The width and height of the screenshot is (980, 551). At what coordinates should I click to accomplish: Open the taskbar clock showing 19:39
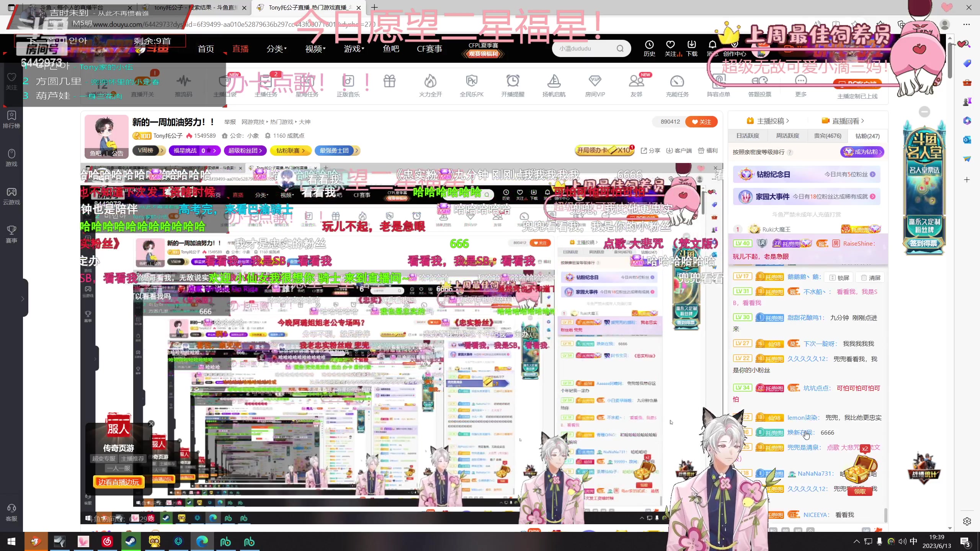point(936,541)
